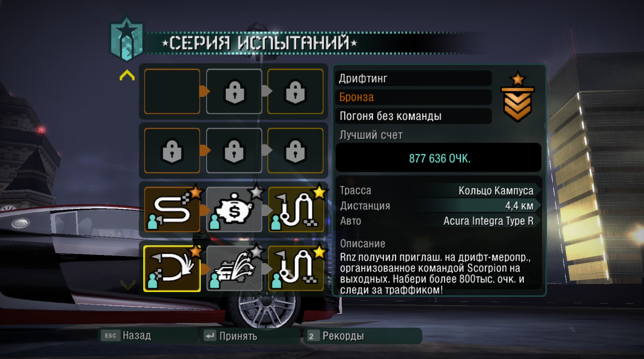The image size is (644, 359).
Task: Click the middle locked tile in the top row
Action: tap(234, 91)
